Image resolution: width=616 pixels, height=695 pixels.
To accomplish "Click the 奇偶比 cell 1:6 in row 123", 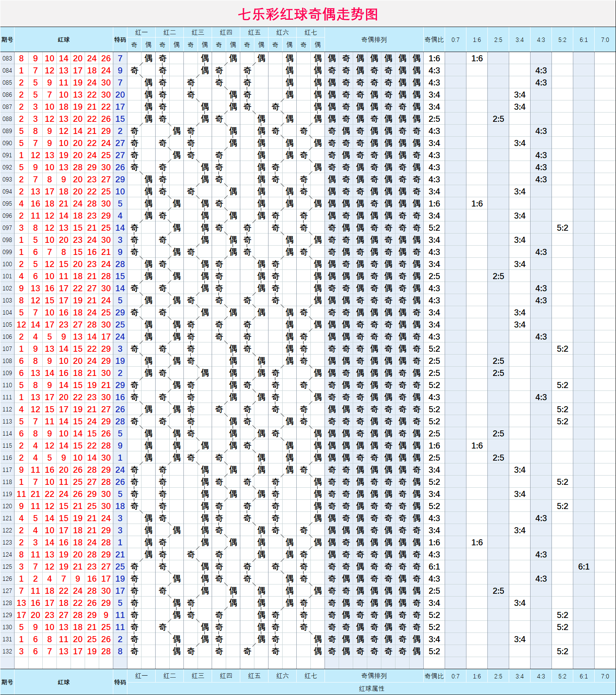I will [x=434, y=543].
